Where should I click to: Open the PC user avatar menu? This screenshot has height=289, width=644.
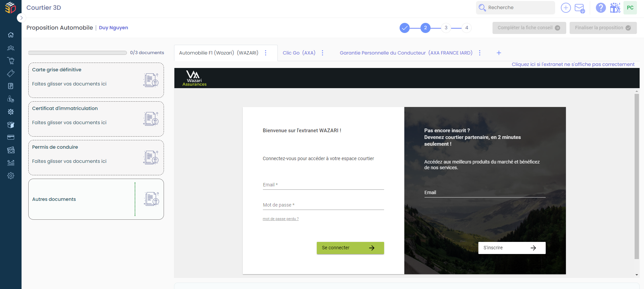tap(630, 8)
